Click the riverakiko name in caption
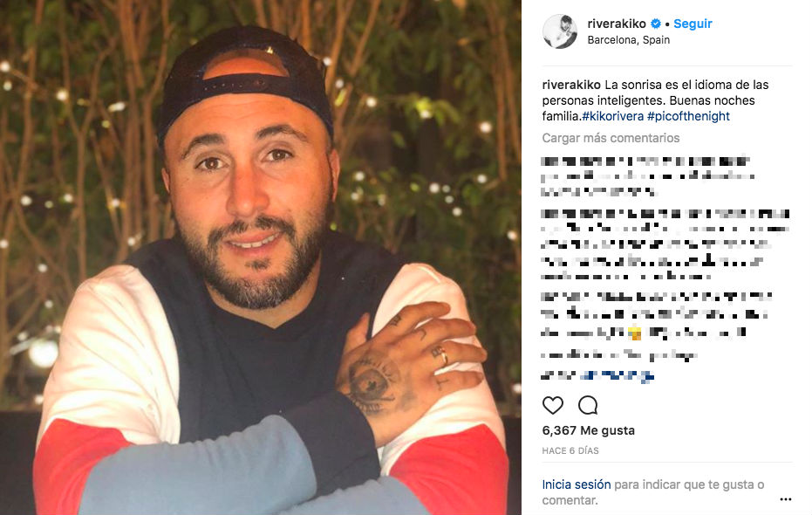The width and height of the screenshot is (812, 515). coord(571,85)
